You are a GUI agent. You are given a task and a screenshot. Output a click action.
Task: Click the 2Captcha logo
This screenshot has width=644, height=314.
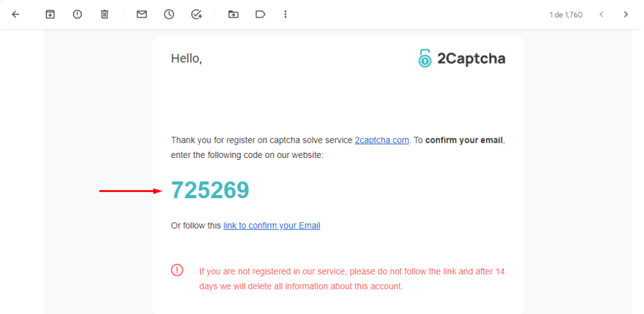tap(462, 59)
